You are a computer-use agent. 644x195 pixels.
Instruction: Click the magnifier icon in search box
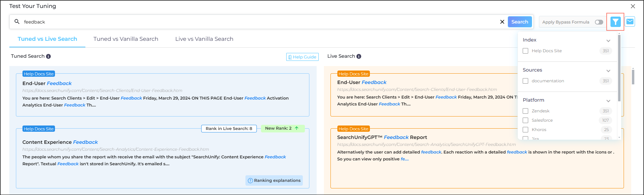click(x=17, y=22)
